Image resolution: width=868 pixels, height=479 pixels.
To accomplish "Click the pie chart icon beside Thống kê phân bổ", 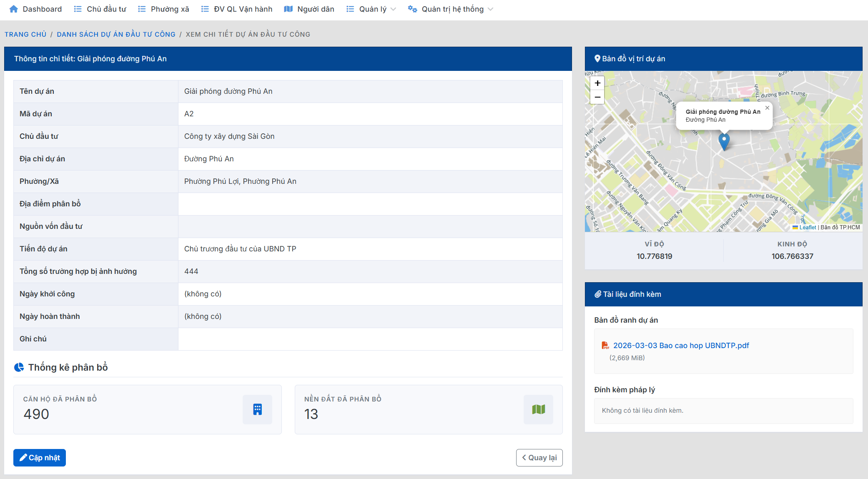I will [x=19, y=367].
